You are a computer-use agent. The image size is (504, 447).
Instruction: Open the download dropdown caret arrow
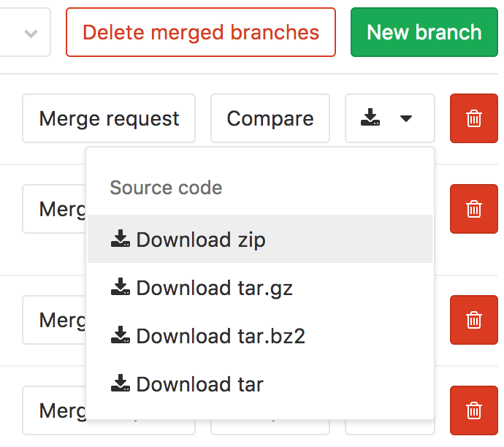[x=406, y=118]
